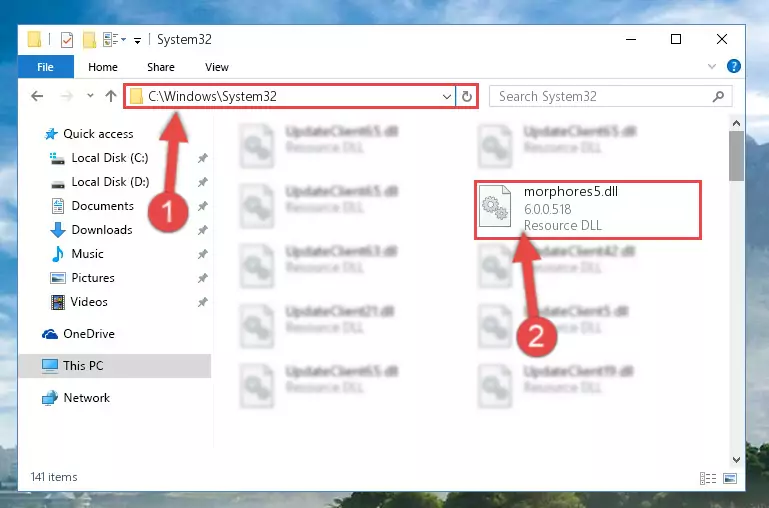The width and height of the screenshot is (769, 508).
Task: Expand the ribbon using the chevron
Action: click(x=712, y=67)
